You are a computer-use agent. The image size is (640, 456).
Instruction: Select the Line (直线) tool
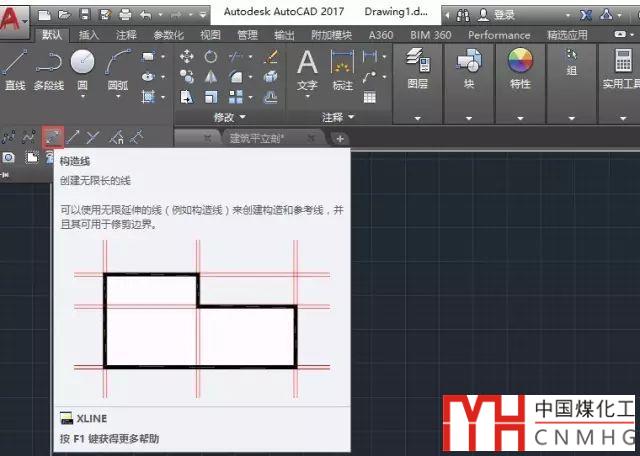tap(14, 68)
